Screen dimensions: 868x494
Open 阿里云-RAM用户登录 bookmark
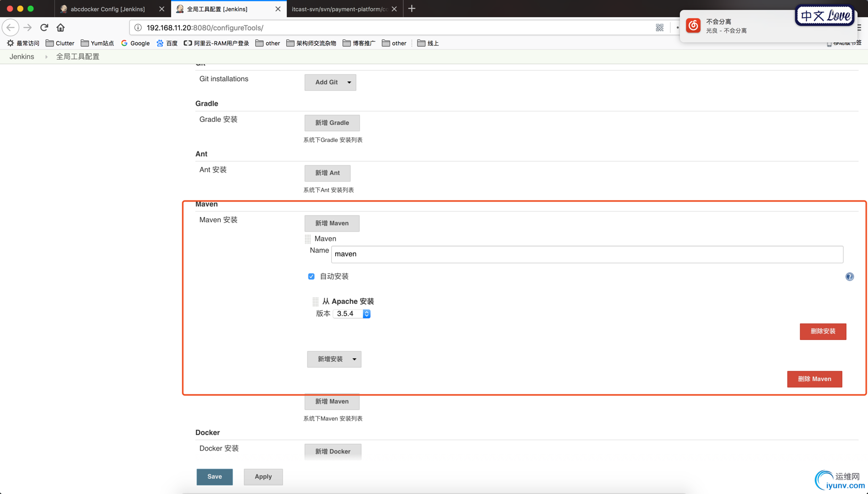coord(216,43)
